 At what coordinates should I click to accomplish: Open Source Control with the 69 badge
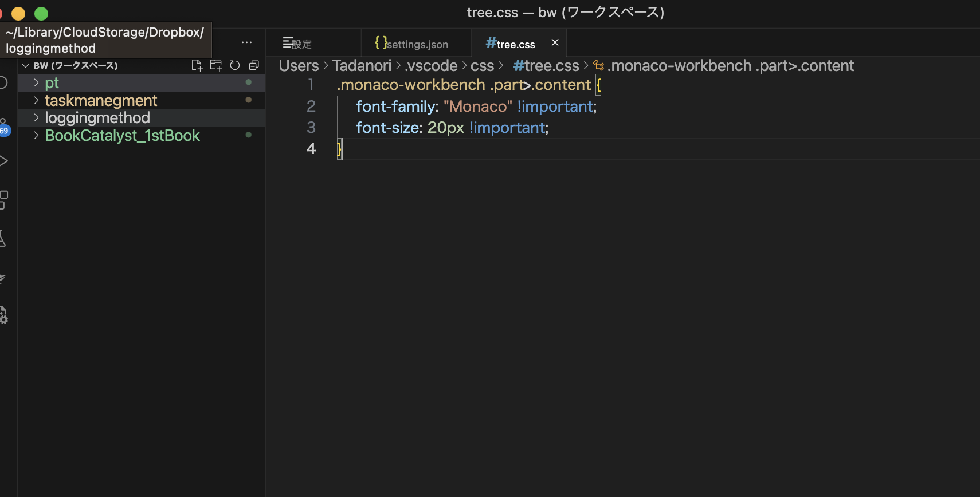5,127
